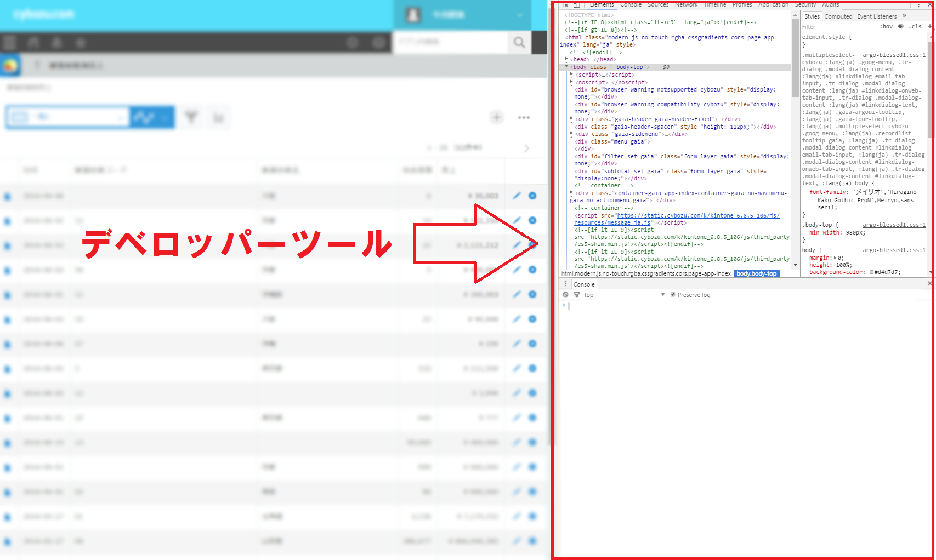Open the blurred view selector dropdown
Screen dimensions: 936x560
(x=67, y=117)
